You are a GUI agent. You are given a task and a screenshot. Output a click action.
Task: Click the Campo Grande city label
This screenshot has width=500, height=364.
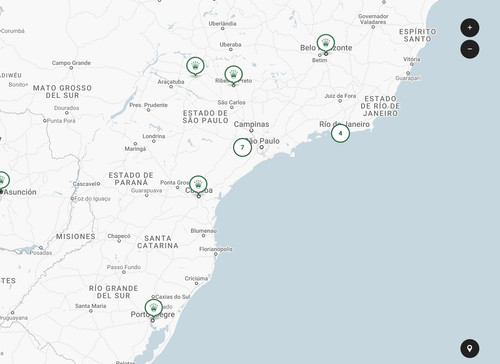click(x=71, y=63)
